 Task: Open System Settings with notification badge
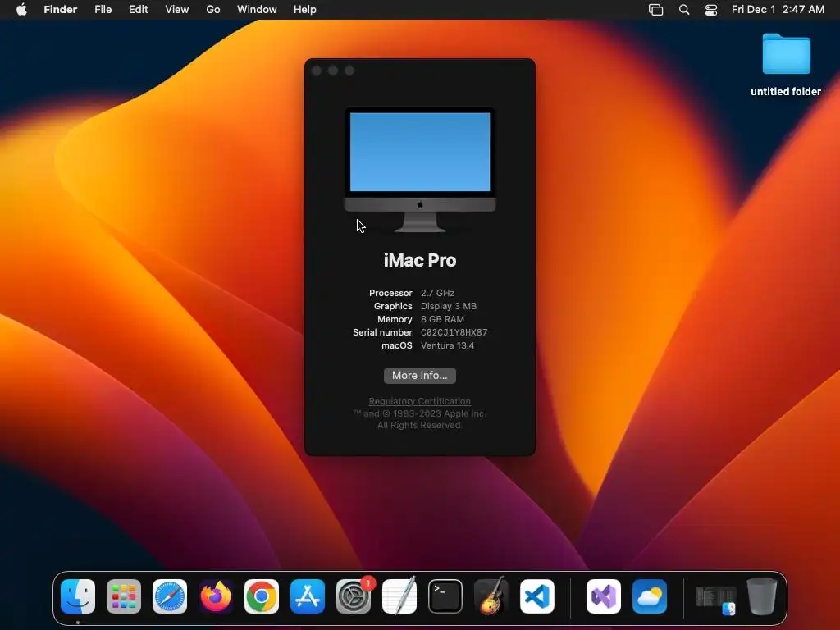(354, 596)
